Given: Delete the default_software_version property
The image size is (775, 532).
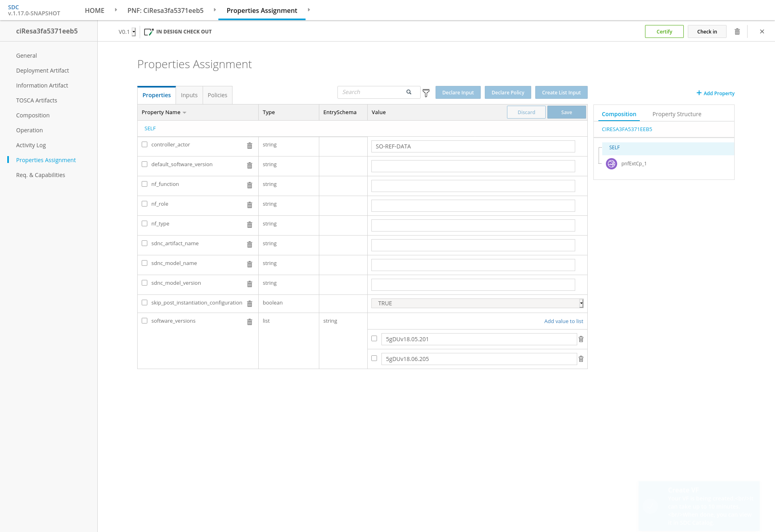Looking at the screenshot, I should [249, 165].
